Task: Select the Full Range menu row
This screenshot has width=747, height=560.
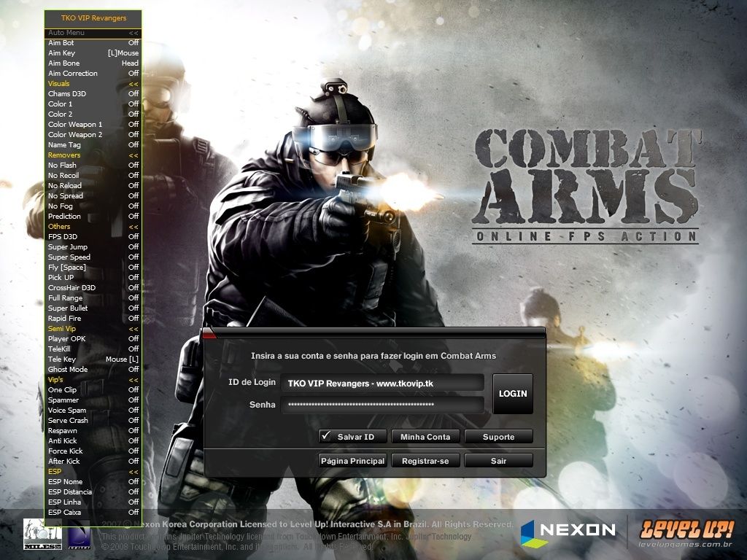Action: [93, 298]
